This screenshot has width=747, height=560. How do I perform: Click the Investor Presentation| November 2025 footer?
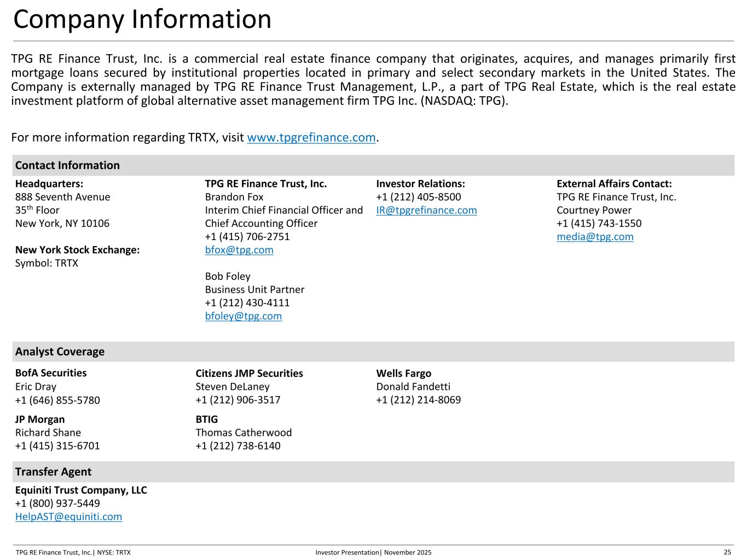pos(373,552)
